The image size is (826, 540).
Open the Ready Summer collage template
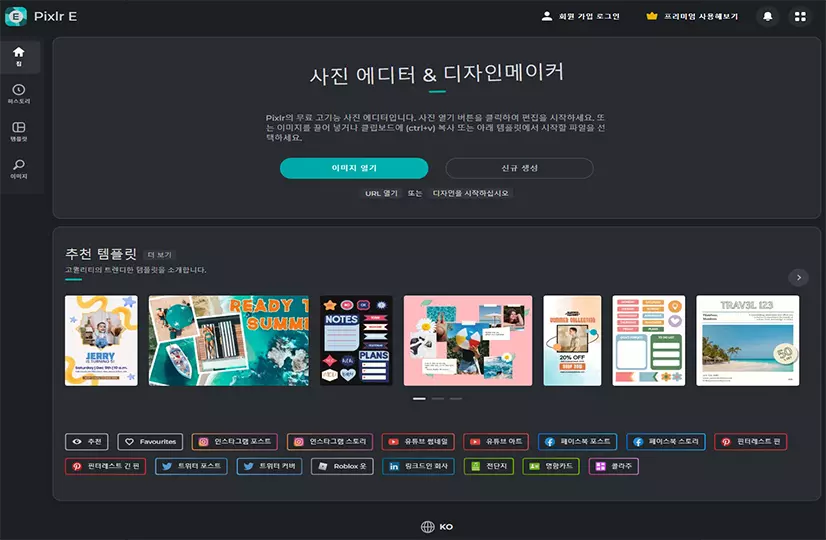229,340
